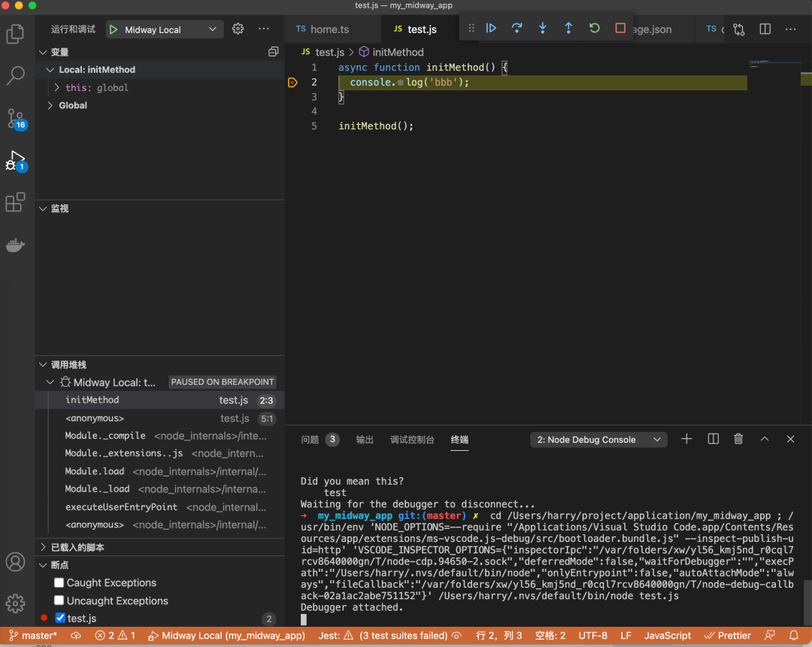Open the Docker panel in activity bar
This screenshot has width=812, height=647.
15,245
